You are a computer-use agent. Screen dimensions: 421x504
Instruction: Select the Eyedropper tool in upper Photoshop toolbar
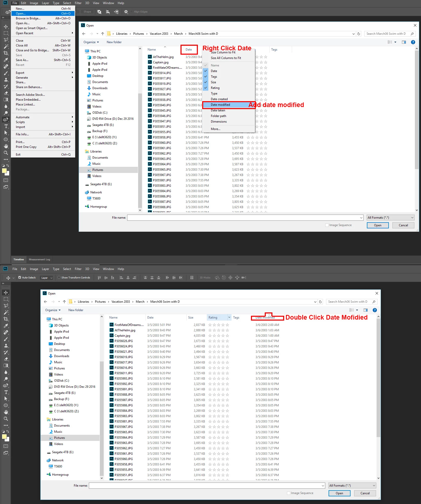click(6, 60)
